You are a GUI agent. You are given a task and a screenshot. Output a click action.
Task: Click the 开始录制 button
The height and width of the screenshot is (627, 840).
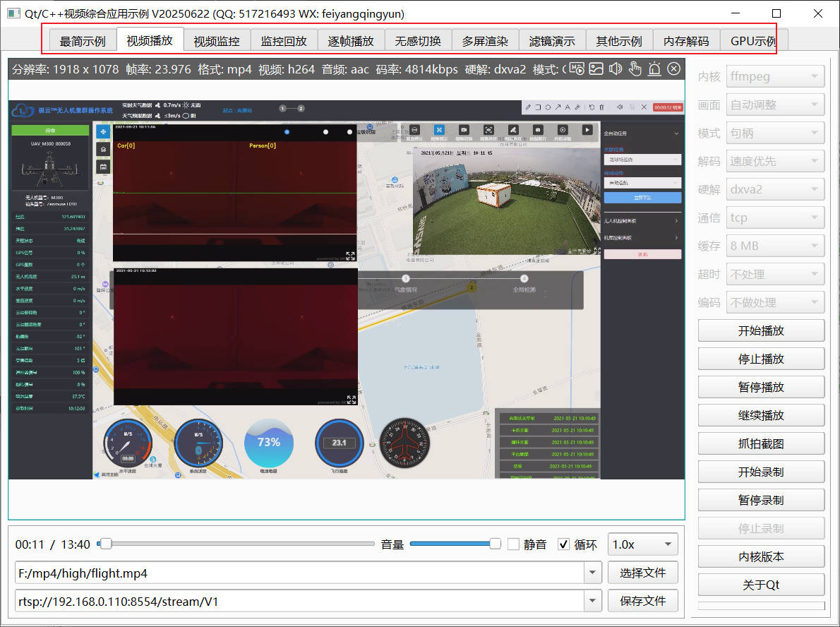click(x=761, y=472)
